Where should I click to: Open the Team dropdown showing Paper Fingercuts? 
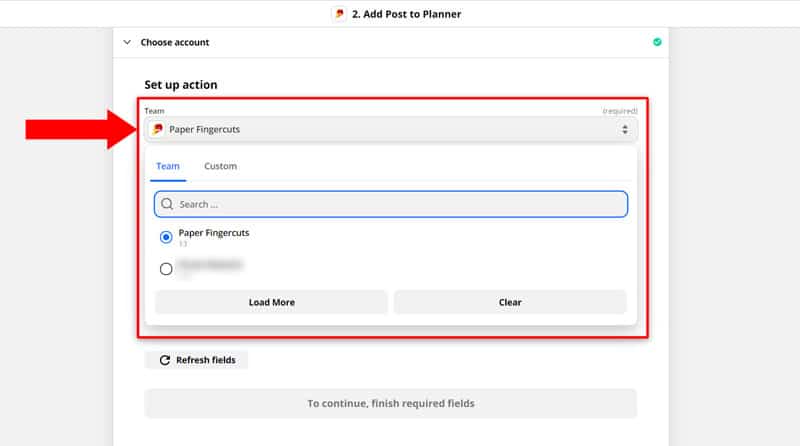coord(390,130)
